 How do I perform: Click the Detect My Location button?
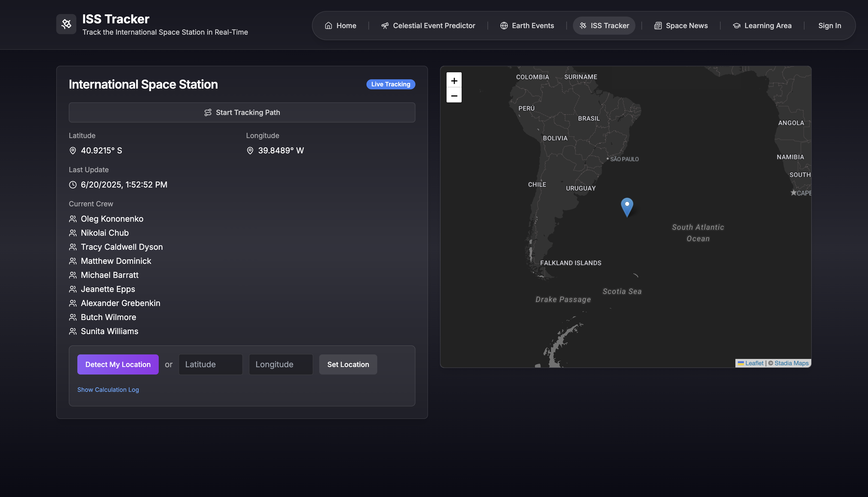click(118, 364)
